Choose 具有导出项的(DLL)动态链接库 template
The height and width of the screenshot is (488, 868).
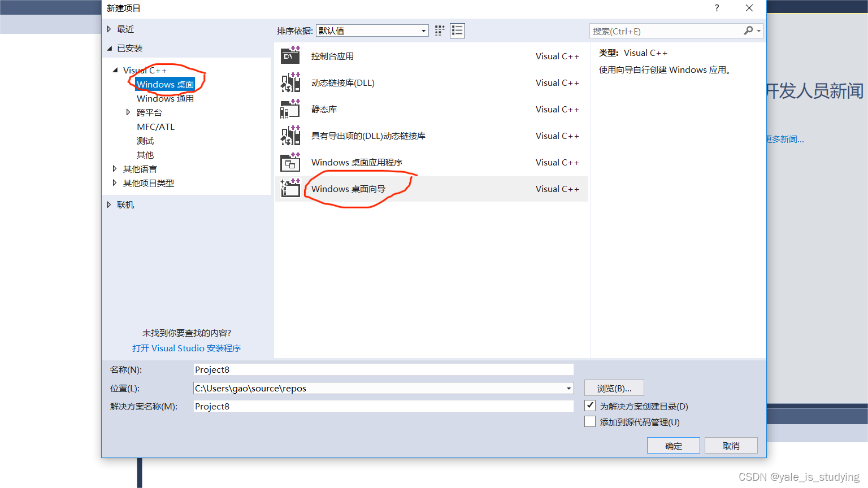(x=432, y=136)
